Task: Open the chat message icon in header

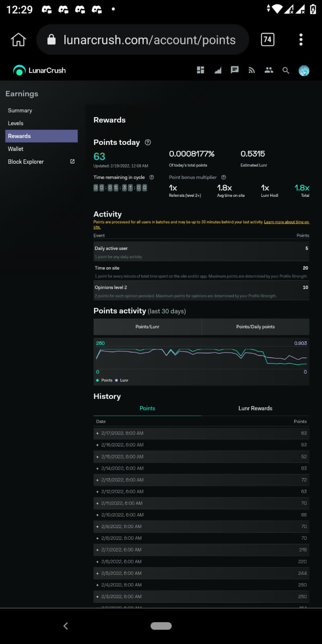Action: click(x=235, y=70)
